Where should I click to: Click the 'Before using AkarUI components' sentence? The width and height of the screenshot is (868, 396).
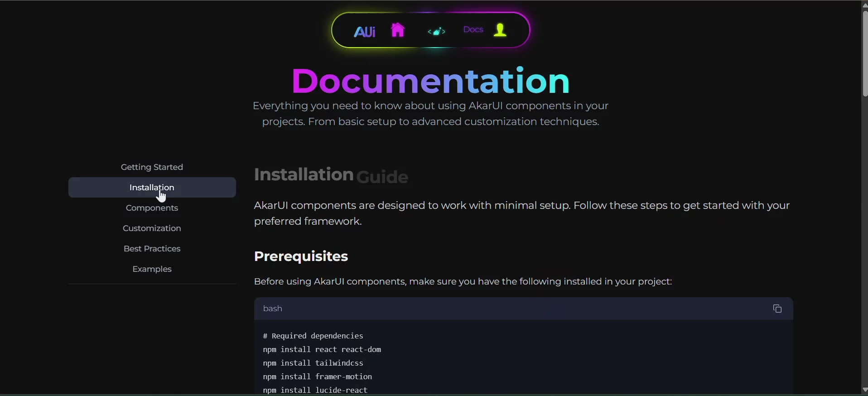463,281
